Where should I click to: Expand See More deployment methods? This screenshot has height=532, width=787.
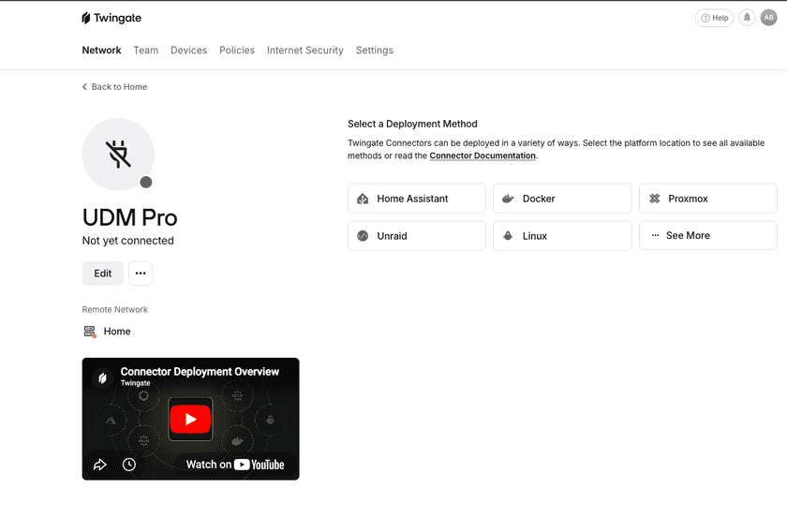tap(707, 235)
